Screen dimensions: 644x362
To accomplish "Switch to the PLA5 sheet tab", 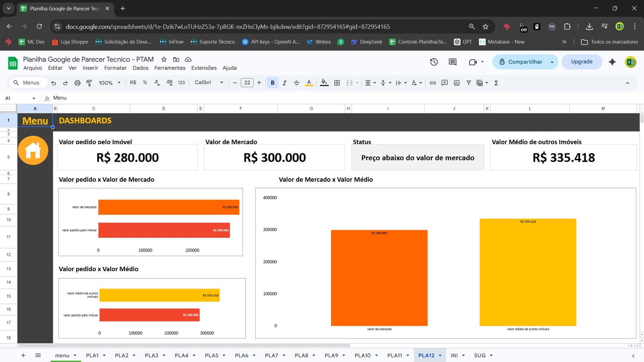I will 212,355.
